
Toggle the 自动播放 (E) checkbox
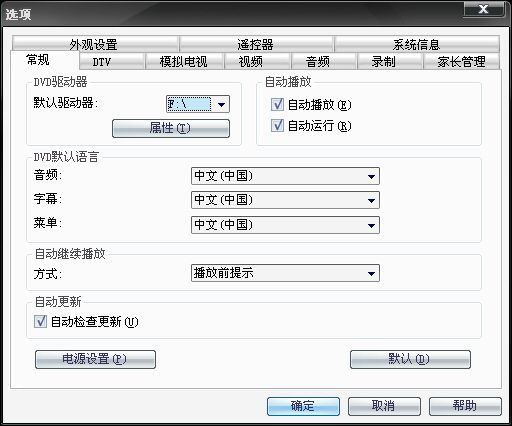[x=277, y=104]
